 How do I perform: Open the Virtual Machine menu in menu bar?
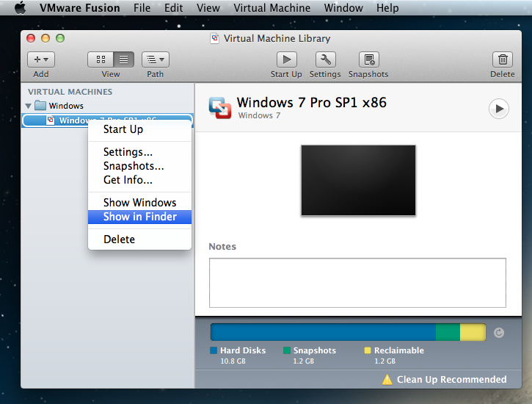(x=272, y=8)
